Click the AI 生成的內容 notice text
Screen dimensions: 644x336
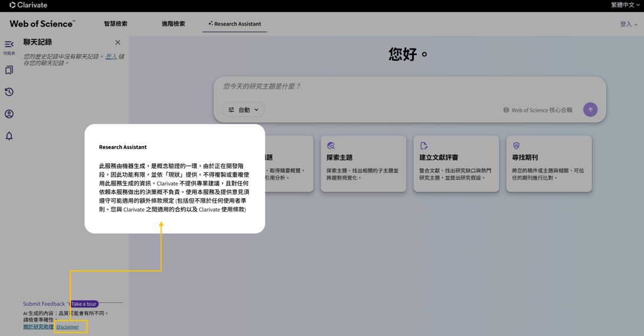coord(65,316)
